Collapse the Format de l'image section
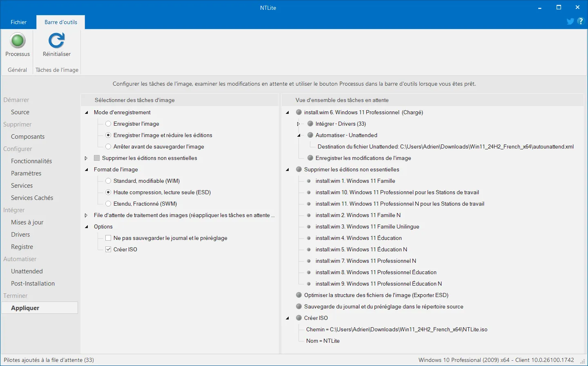Image resolution: width=588 pixels, height=366 pixels. [86, 169]
